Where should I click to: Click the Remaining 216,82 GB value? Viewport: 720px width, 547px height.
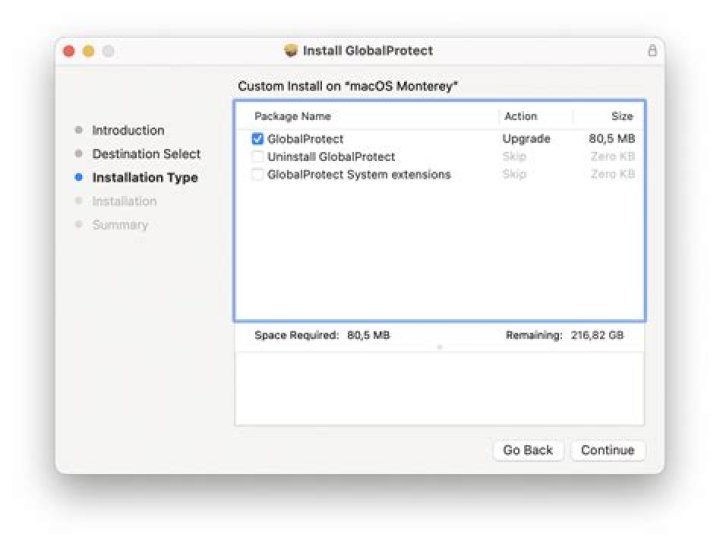(x=597, y=335)
